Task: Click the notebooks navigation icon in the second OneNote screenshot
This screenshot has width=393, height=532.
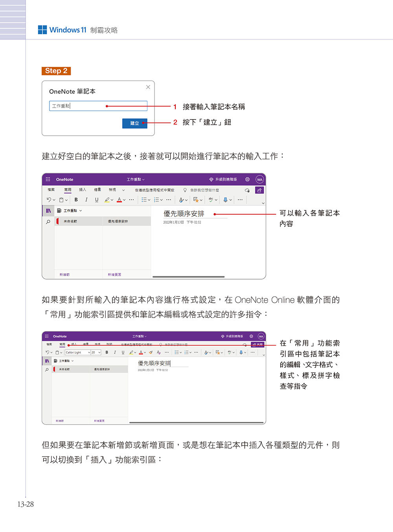Action: pyautogui.click(x=47, y=361)
